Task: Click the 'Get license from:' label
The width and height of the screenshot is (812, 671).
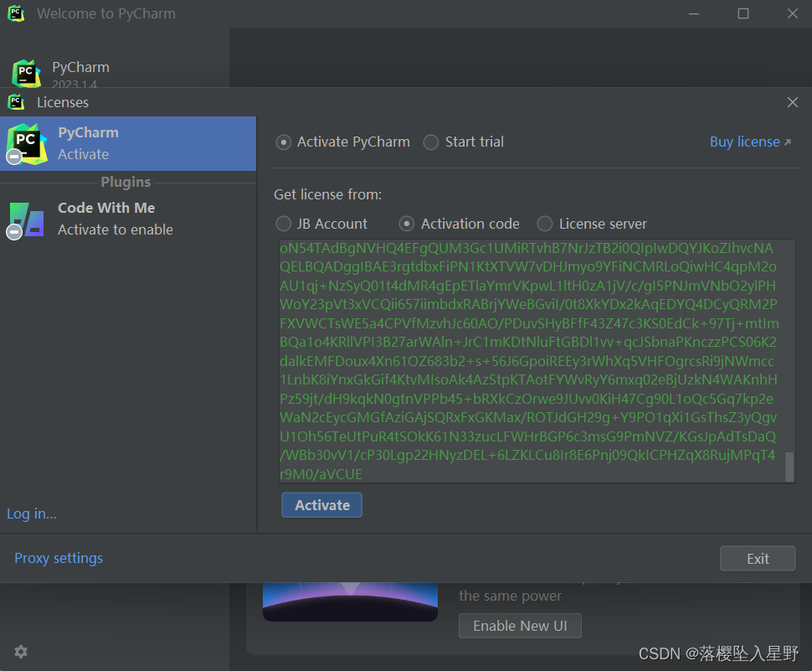Action: coord(328,195)
